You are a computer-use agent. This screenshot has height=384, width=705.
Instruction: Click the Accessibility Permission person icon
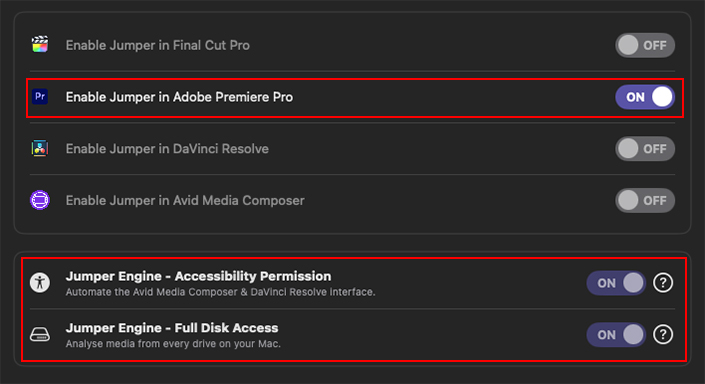[x=40, y=283]
